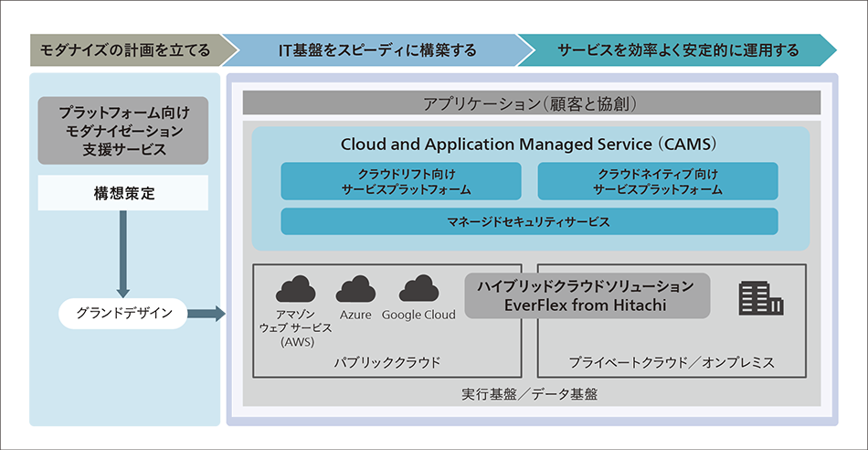Click the EverFlex from Hitachi box
This screenshot has width=868, height=450.
587,296
